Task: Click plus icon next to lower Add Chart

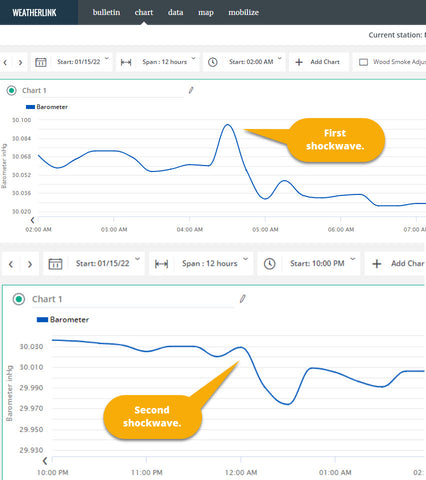Action: 377,264
